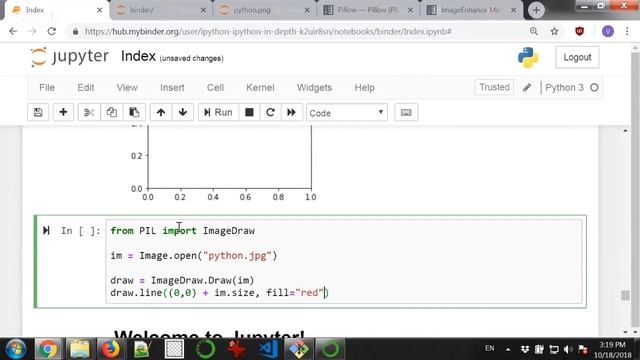Open the cell type Code dropdown
This screenshot has height=360, width=640.
(x=347, y=113)
